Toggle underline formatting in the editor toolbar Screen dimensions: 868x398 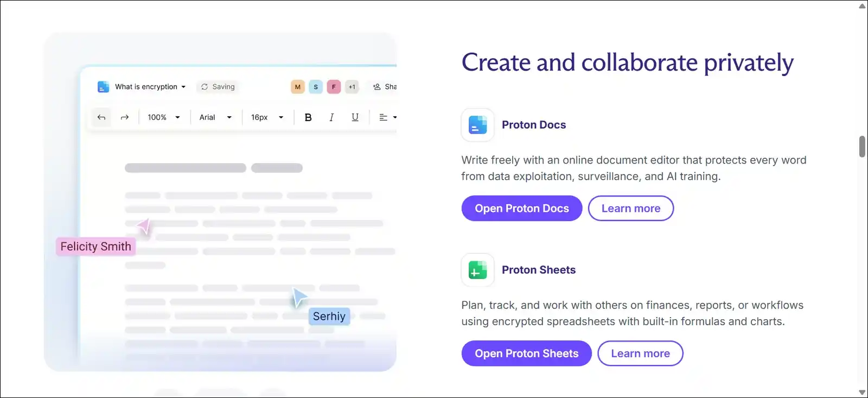pos(355,117)
